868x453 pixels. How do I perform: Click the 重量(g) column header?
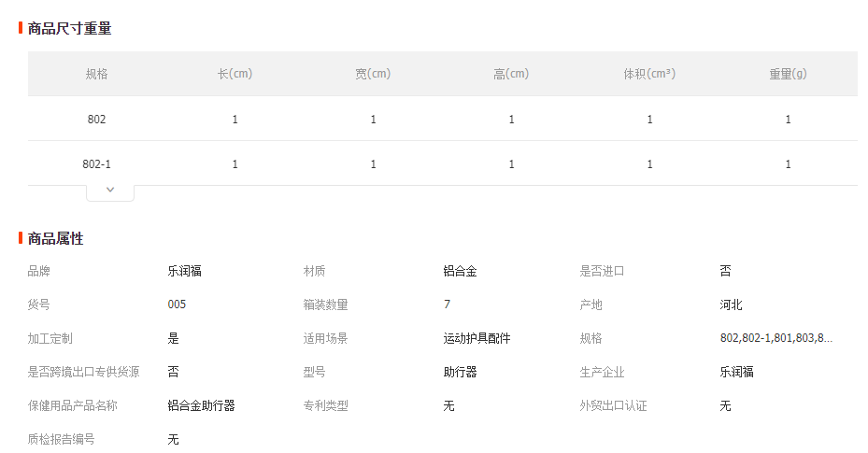788,74
